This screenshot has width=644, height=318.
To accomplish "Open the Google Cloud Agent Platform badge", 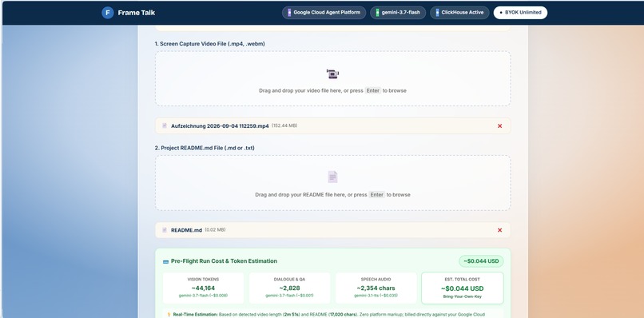I will coord(324,13).
